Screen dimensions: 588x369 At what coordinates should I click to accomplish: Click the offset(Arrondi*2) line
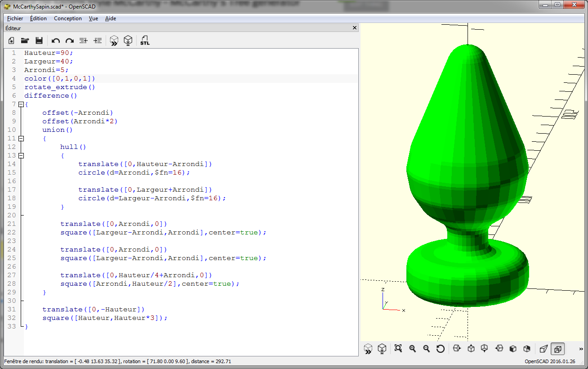coord(80,121)
